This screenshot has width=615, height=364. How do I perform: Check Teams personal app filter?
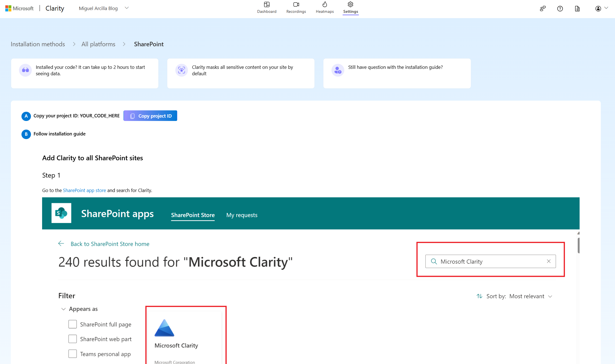(x=72, y=354)
